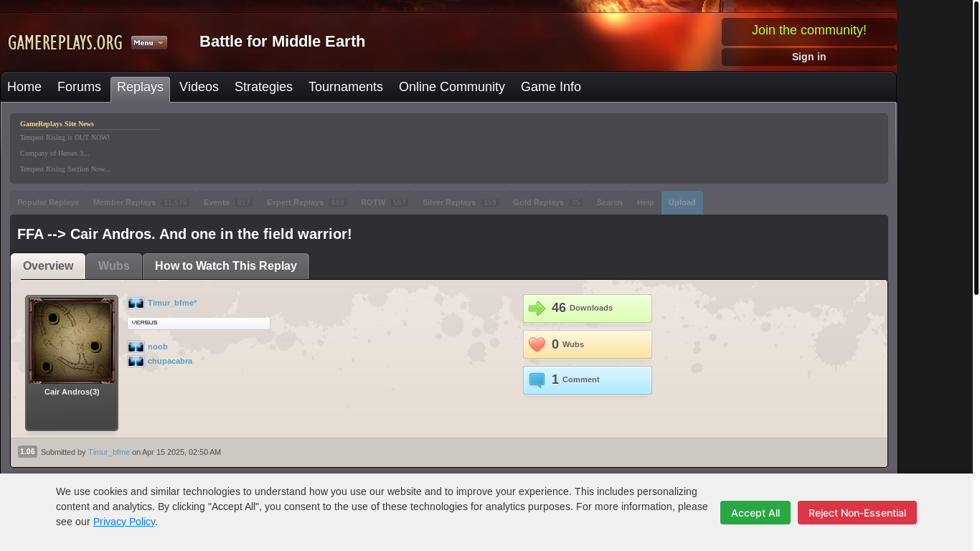Click the 1.06 version badge
The height and width of the screenshot is (551, 980).
27,452
